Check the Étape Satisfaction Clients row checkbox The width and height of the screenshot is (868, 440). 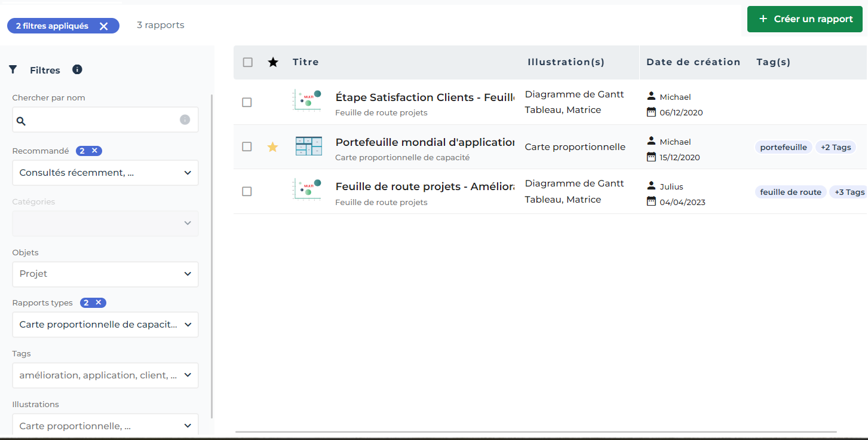[x=247, y=102]
